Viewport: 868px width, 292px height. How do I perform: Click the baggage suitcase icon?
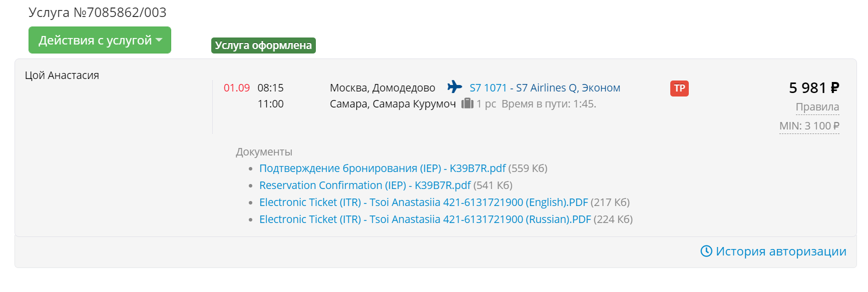click(467, 103)
